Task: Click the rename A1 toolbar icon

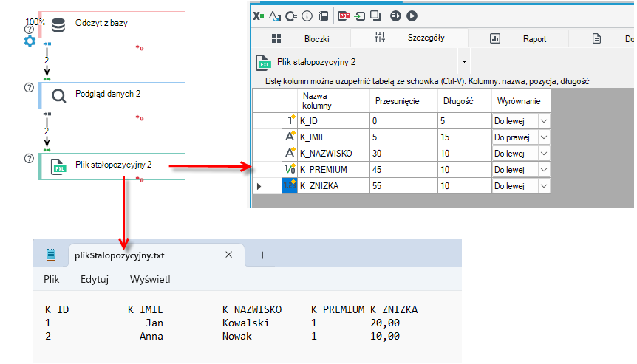Action: [x=275, y=16]
